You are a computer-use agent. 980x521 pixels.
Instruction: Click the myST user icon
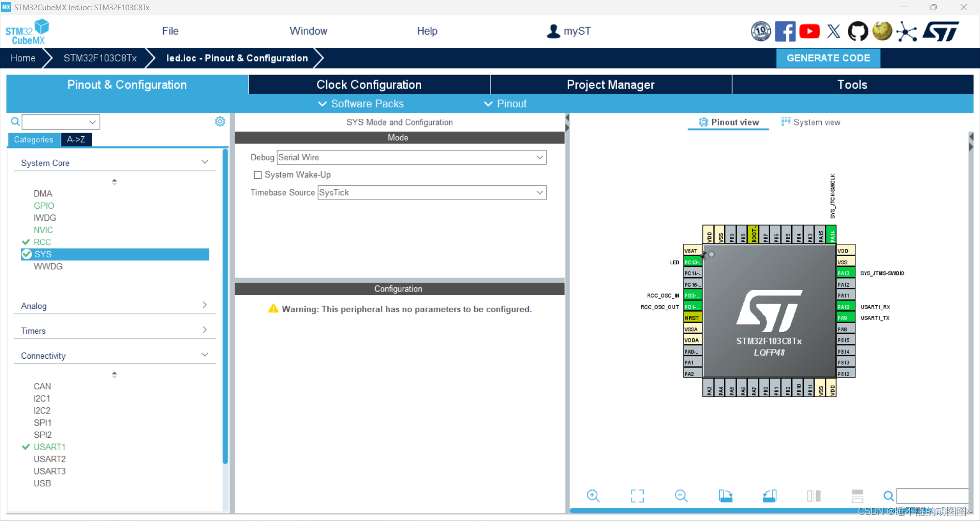click(553, 31)
